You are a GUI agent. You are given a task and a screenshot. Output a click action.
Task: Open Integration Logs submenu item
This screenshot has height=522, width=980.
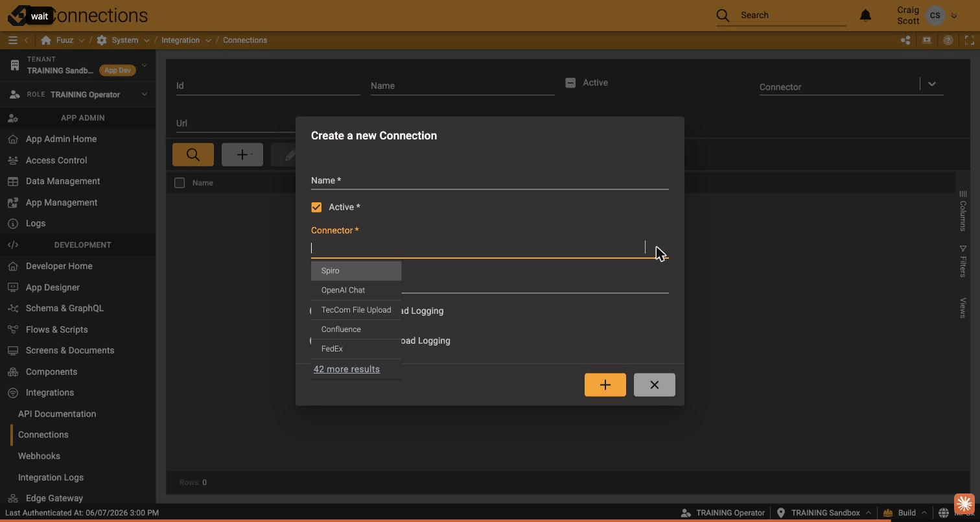point(51,477)
